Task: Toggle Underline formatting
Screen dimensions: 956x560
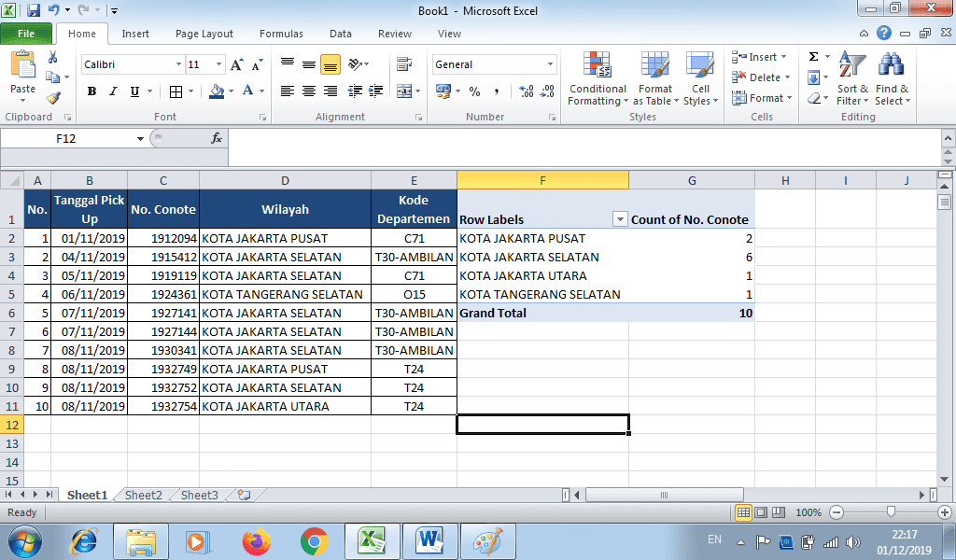Action: 134,91
